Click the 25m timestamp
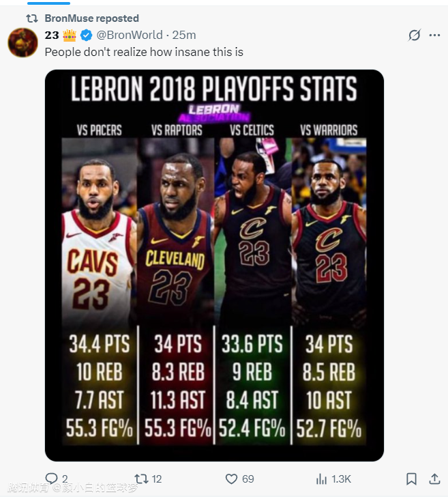448x499 pixels. [x=184, y=35]
